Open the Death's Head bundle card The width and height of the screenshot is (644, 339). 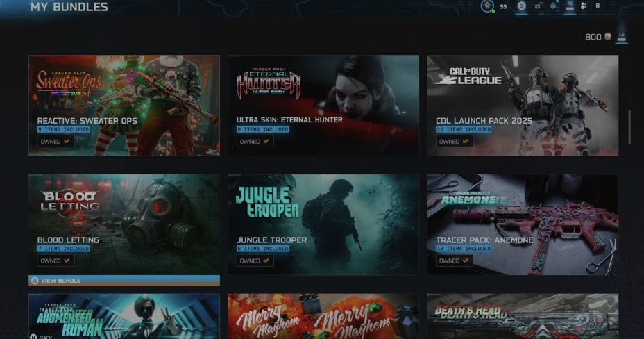[x=523, y=316]
